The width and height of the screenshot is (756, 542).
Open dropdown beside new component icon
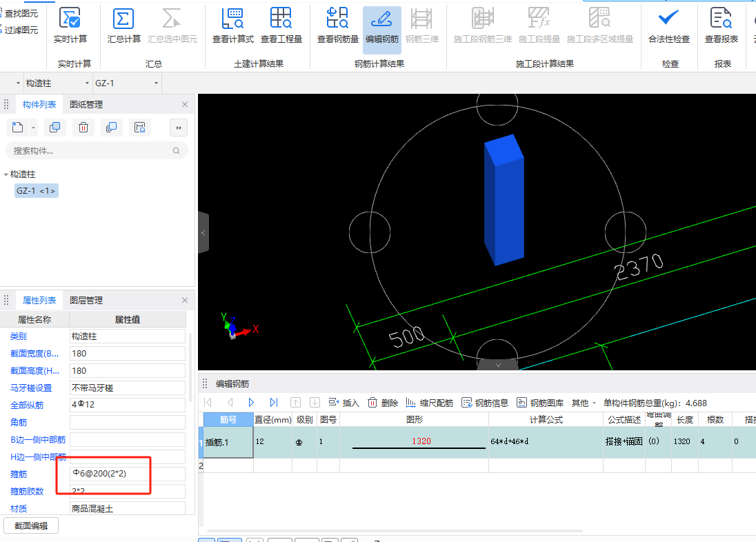(x=33, y=128)
